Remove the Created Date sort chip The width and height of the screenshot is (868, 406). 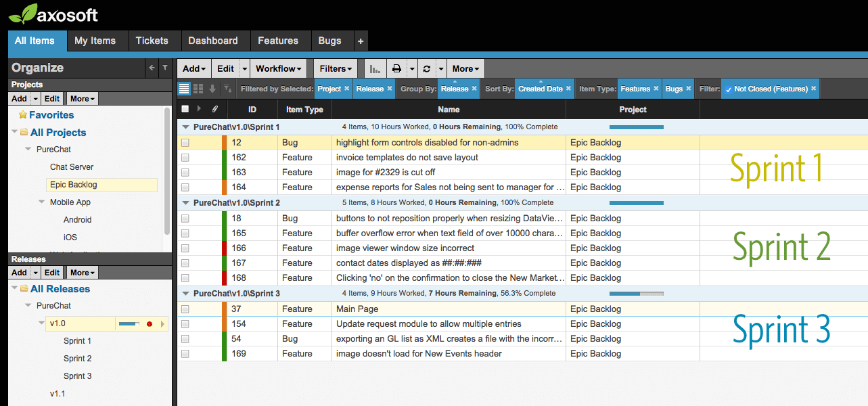point(568,89)
